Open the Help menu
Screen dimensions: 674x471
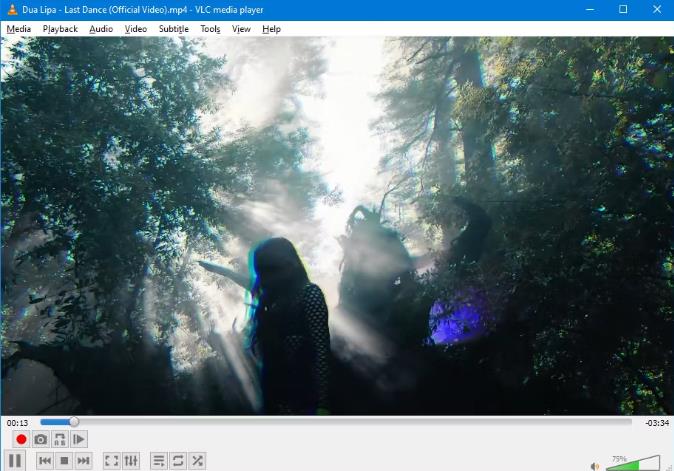point(271,29)
